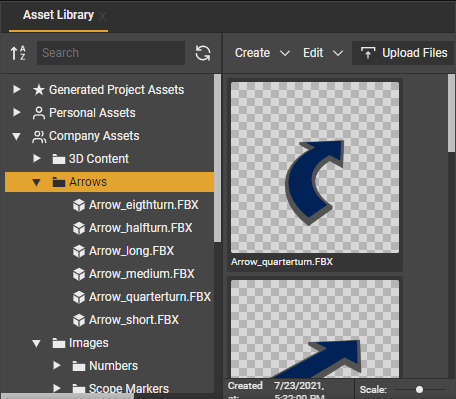Click into the Search field
This screenshot has width=456, height=399.
pyautogui.click(x=111, y=53)
